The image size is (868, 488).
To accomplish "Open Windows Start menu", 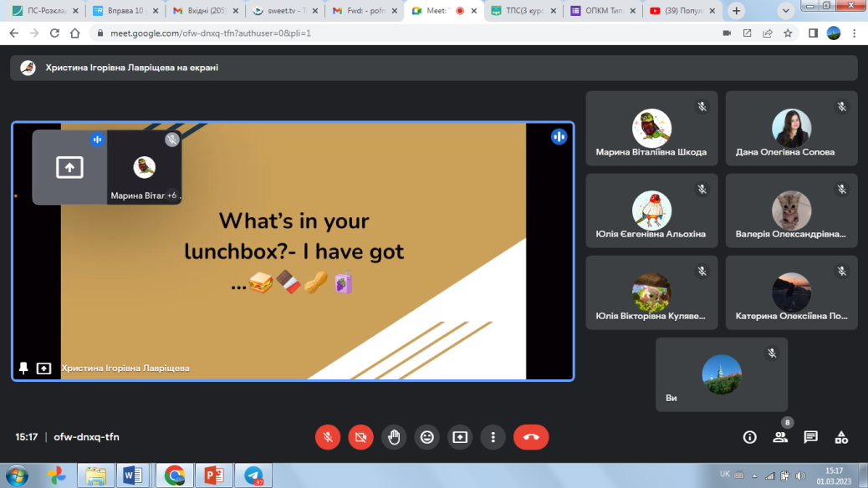I will tap(17, 475).
